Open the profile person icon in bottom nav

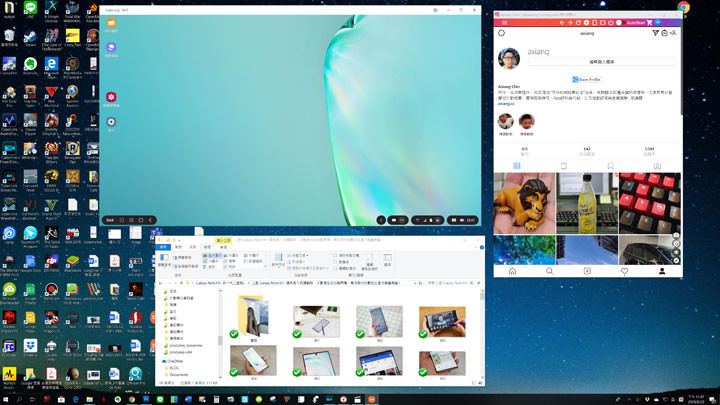coord(662,271)
